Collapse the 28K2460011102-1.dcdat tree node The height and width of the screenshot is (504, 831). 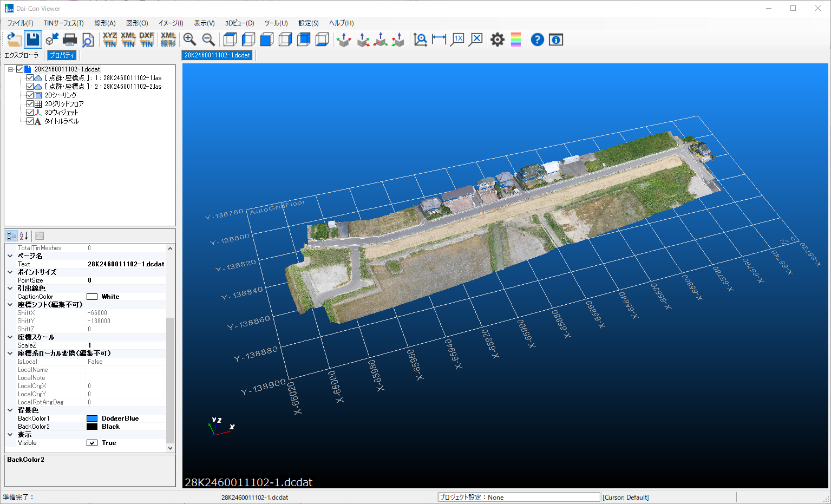click(11, 69)
